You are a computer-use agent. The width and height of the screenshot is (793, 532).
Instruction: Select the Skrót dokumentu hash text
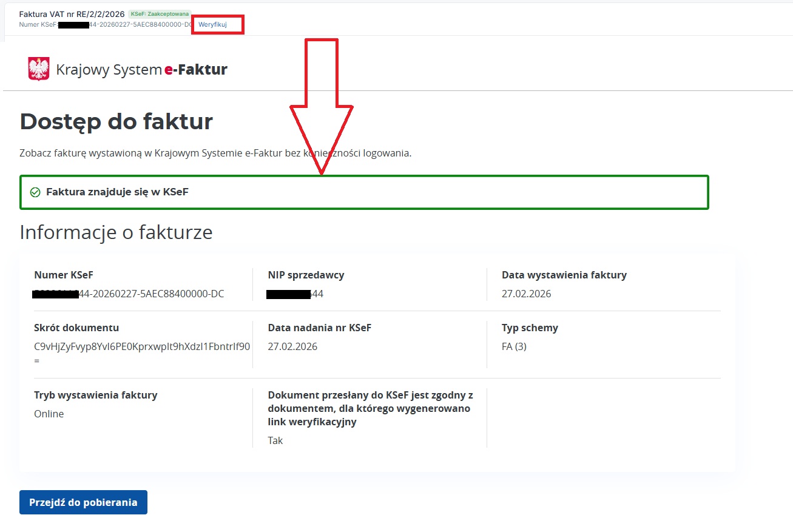142,347
